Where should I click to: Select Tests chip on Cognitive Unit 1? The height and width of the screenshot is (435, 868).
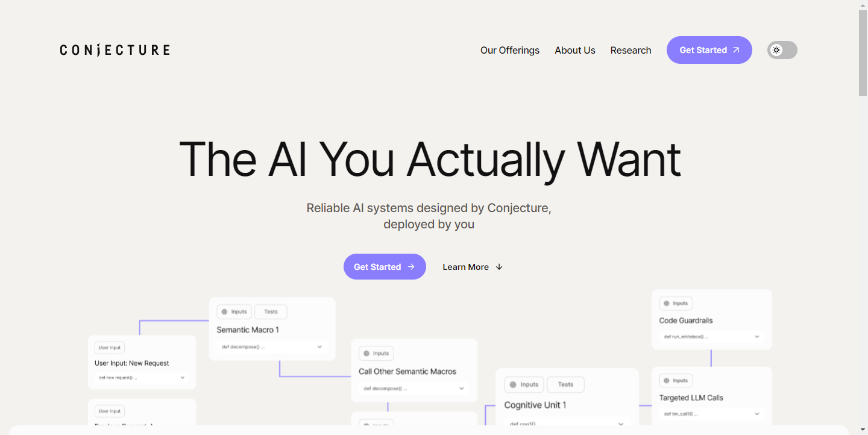coord(565,384)
